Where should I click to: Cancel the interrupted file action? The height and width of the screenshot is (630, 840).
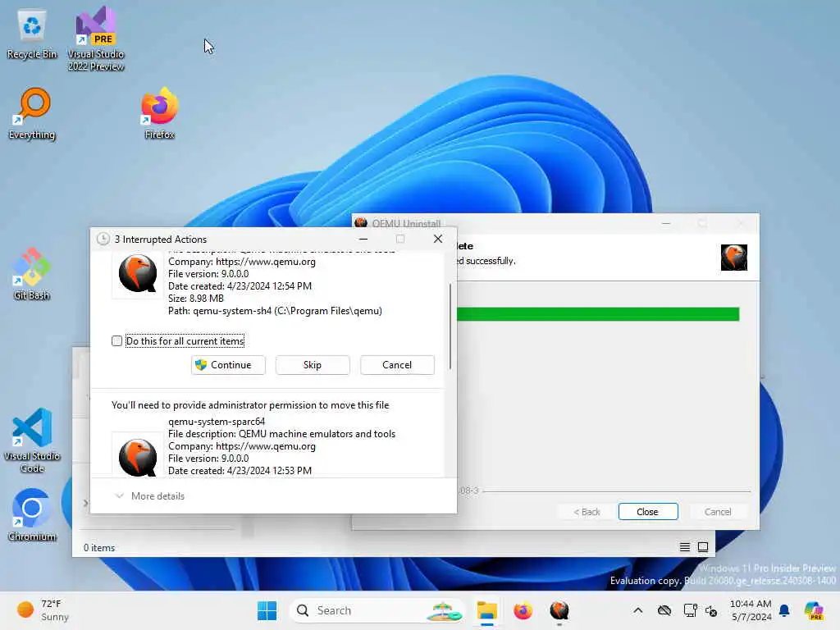pos(397,365)
